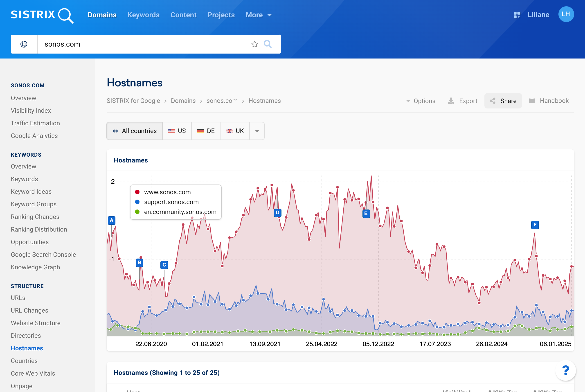
Task: Click the sonos.com breadcrumb link
Action: 222,101
